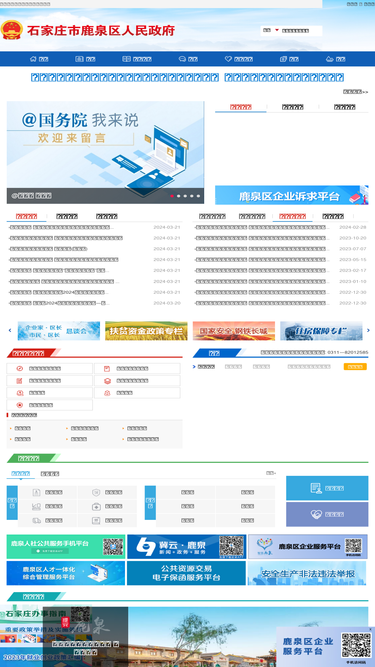Click the speech bubble icon in navigation bar
This screenshot has height=667, width=375.
coord(182,59)
